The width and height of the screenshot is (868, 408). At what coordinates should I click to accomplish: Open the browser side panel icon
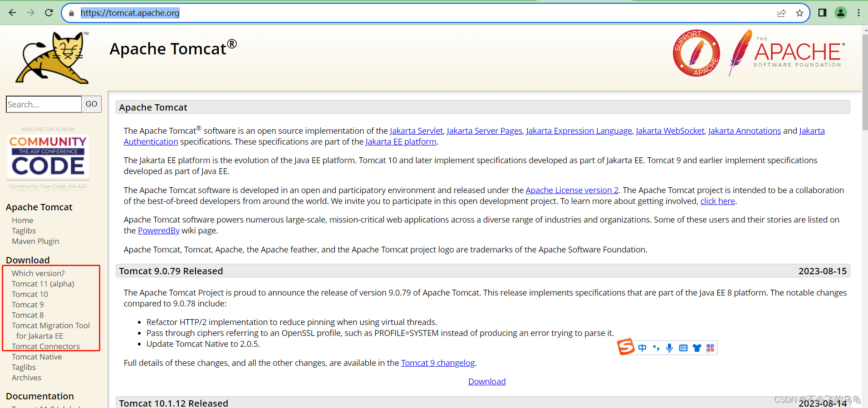point(822,13)
